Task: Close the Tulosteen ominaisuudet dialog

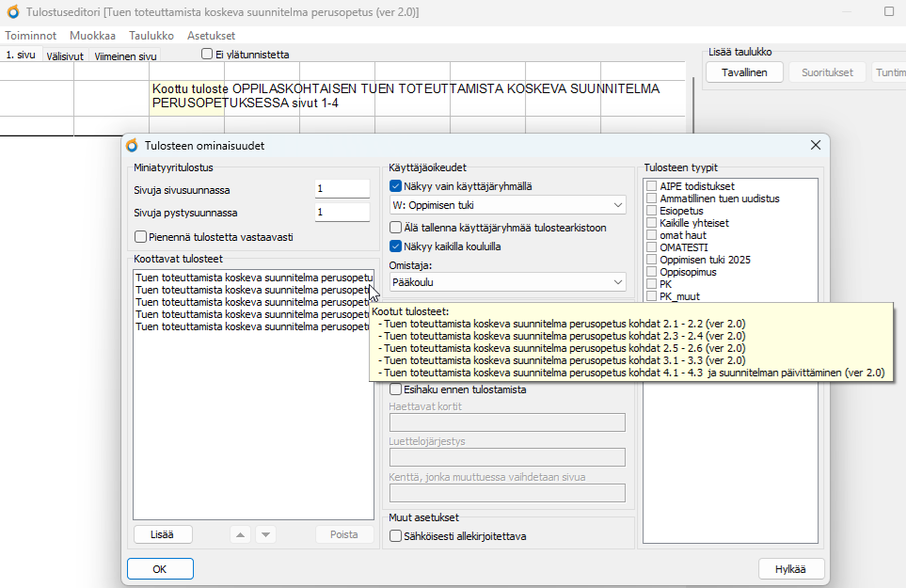Action: pos(816,145)
